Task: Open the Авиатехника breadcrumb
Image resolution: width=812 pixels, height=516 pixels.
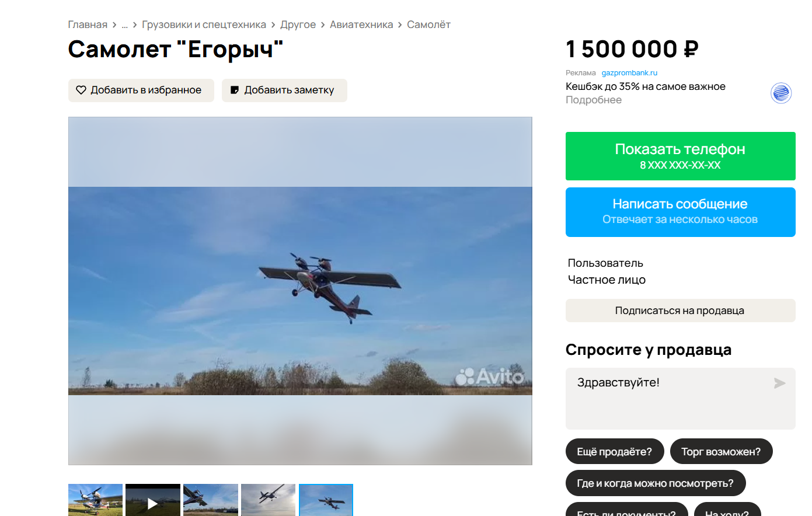Action: pyautogui.click(x=361, y=25)
